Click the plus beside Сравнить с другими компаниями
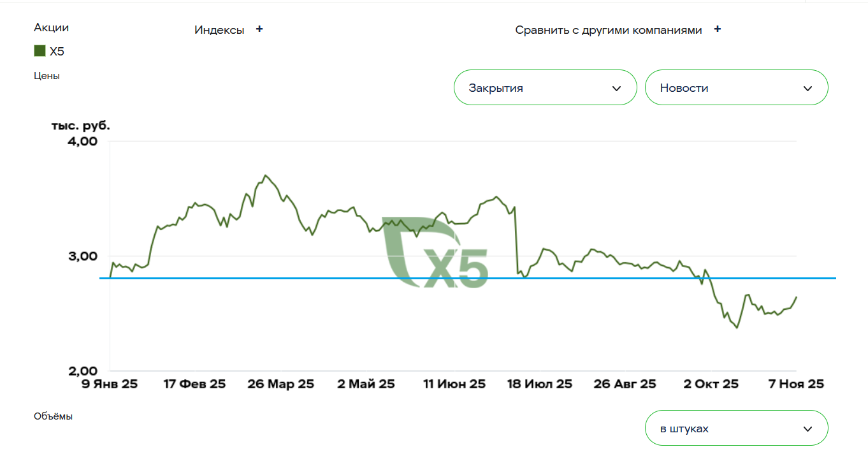The image size is (868, 461). (x=718, y=29)
